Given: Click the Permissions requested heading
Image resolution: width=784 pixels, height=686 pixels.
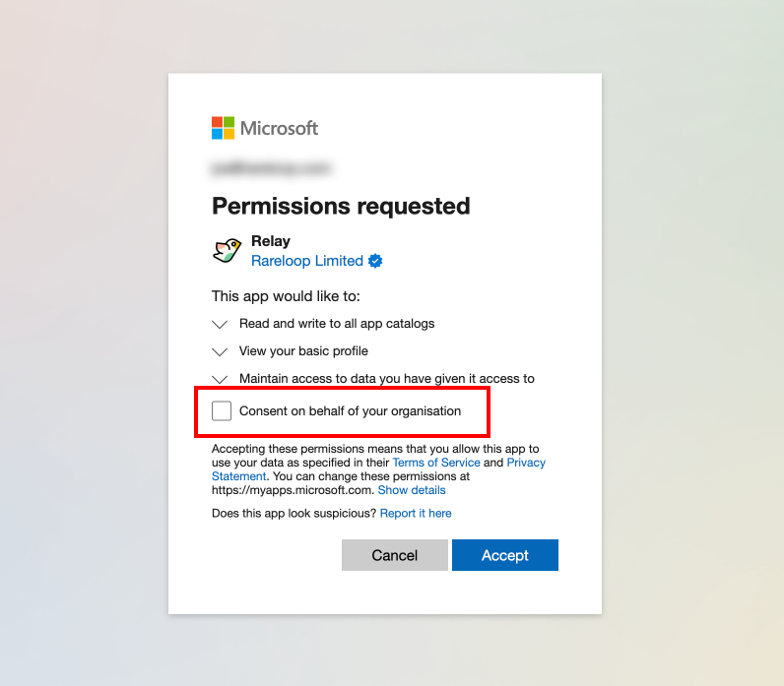Looking at the screenshot, I should [x=341, y=206].
